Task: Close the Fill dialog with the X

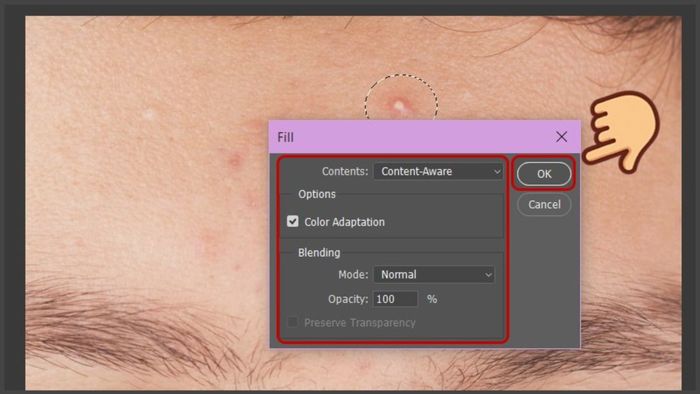Action: [561, 137]
